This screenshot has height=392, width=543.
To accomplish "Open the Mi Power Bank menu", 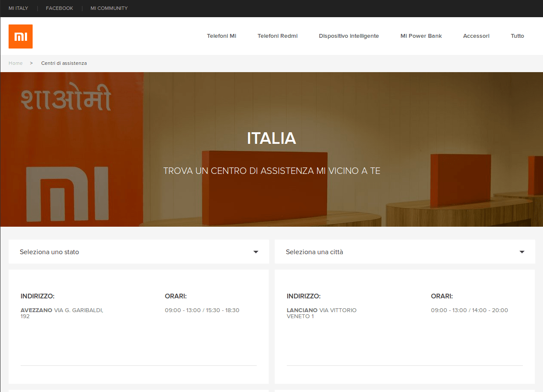I will click(x=421, y=36).
